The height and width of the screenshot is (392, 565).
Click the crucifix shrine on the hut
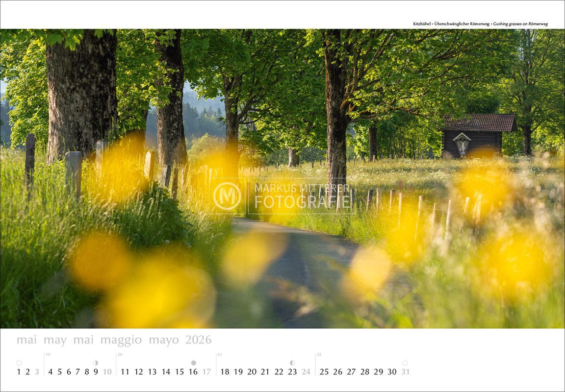pyautogui.click(x=461, y=144)
